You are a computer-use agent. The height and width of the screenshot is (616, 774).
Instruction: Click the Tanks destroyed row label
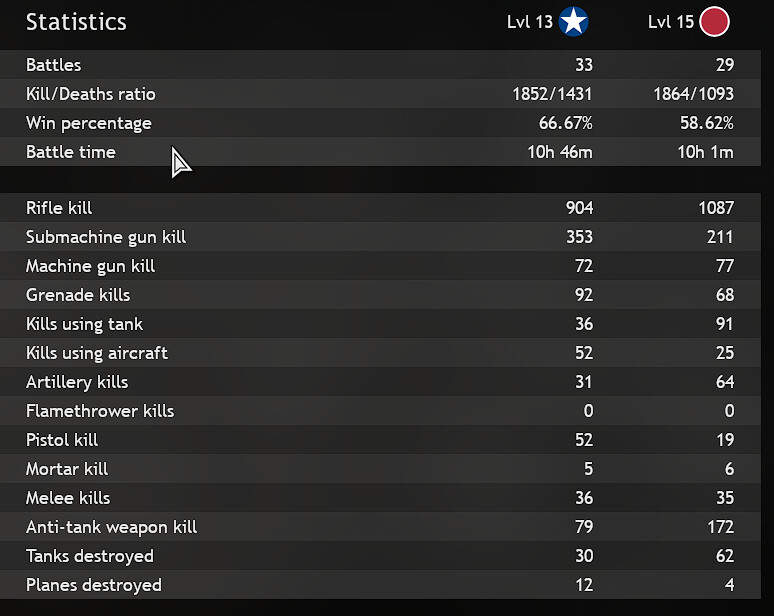90,556
